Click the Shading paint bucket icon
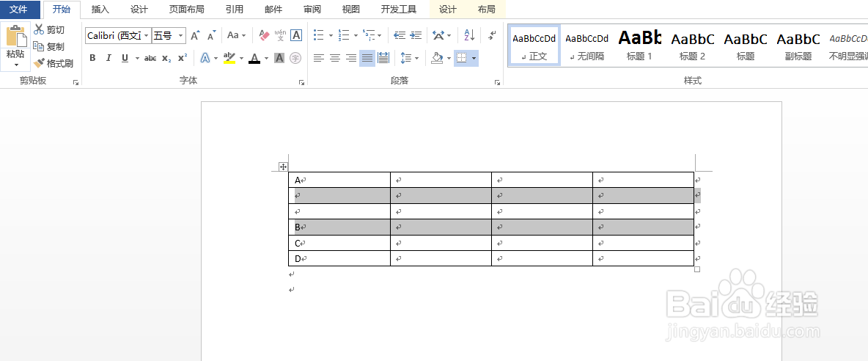This screenshot has width=868, height=361. tap(438, 57)
